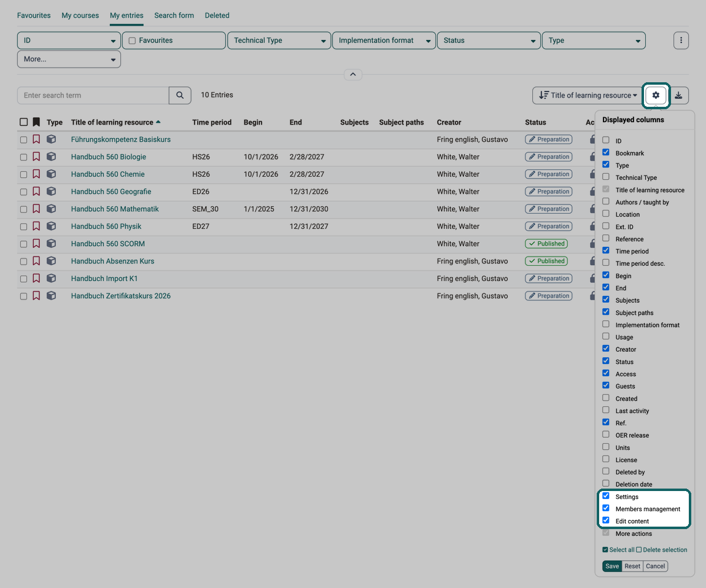Image resolution: width=706 pixels, height=588 pixels.
Task: Click Reset in Displayed columns panel
Action: [x=632, y=566]
